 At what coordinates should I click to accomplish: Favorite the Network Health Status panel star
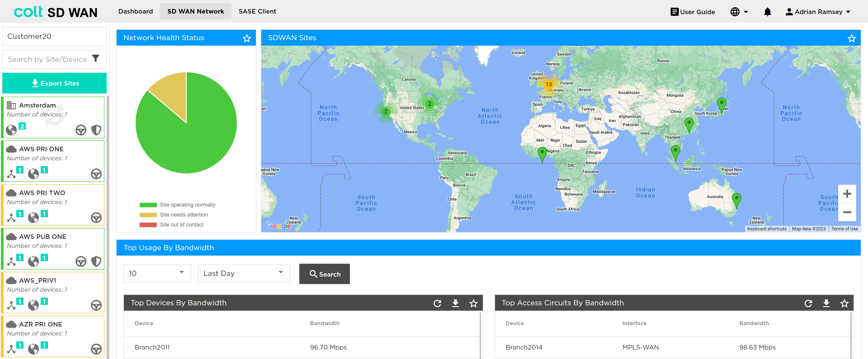tap(247, 38)
